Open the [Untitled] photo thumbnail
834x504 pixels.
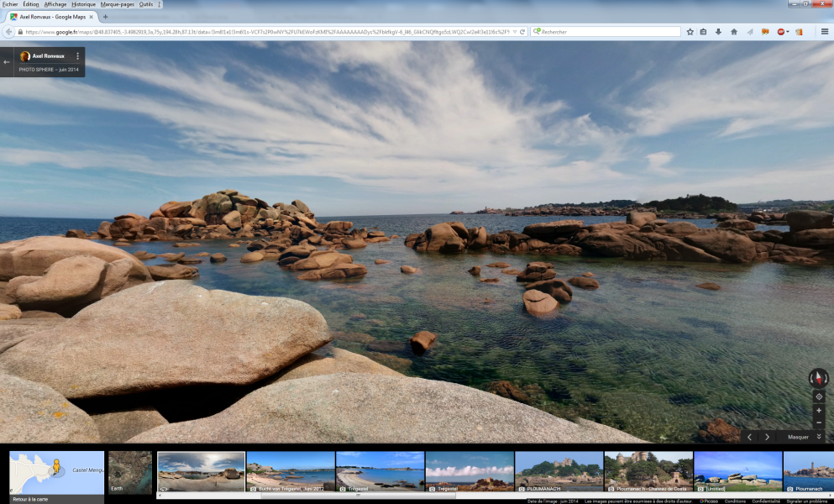tap(738, 471)
